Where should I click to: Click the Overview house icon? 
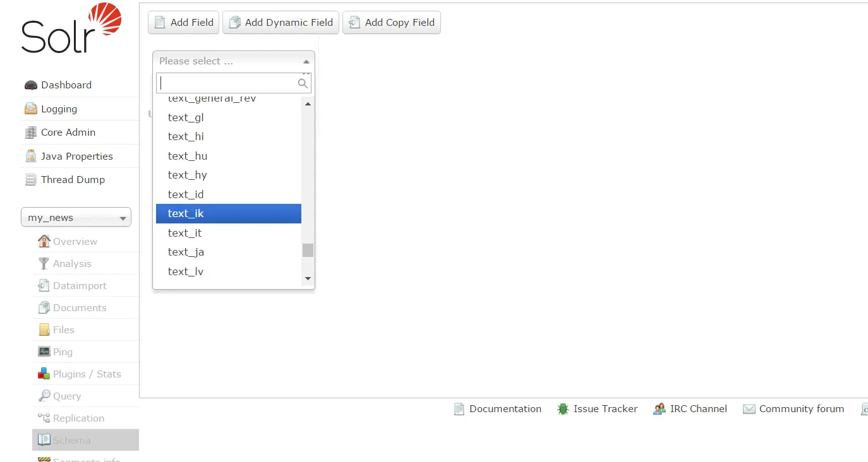coord(44,241)
